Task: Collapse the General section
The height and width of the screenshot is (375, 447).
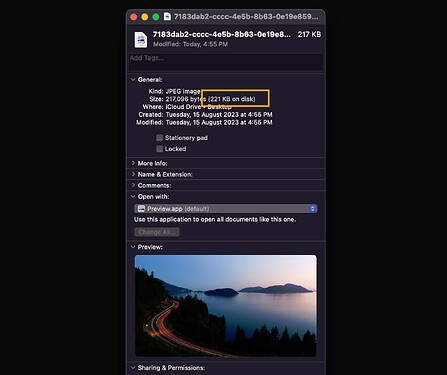Action: coord(133,80)
